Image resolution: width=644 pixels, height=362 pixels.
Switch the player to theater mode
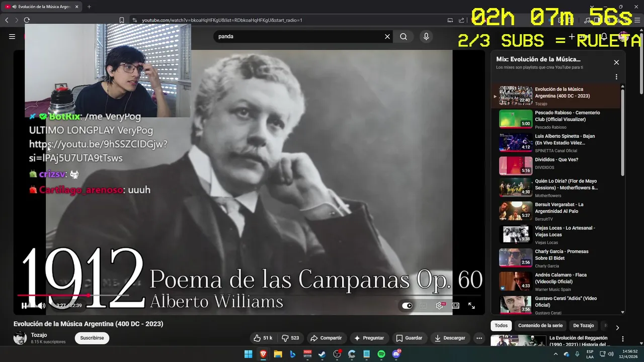(455, 306)
